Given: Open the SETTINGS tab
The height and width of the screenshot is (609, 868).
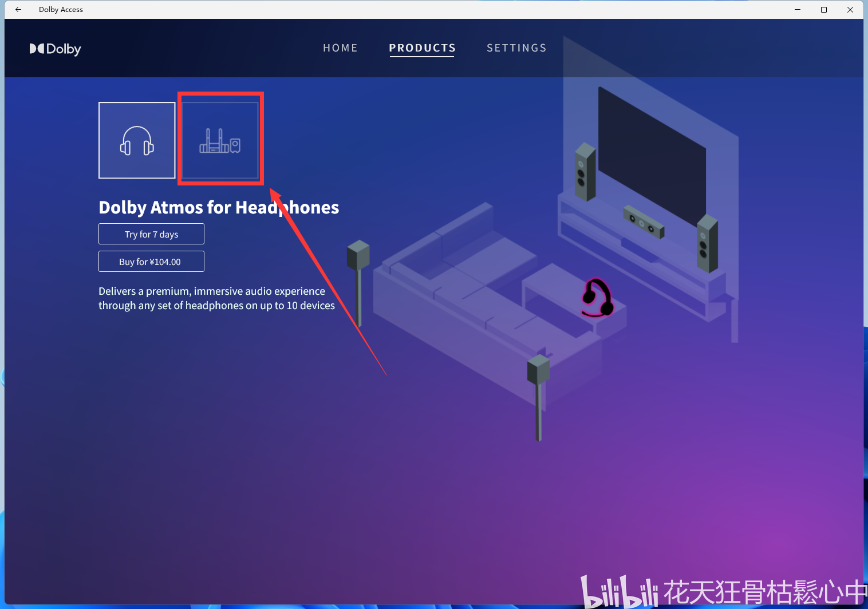Looking at the screenshot, I should [x=516, y=48].
